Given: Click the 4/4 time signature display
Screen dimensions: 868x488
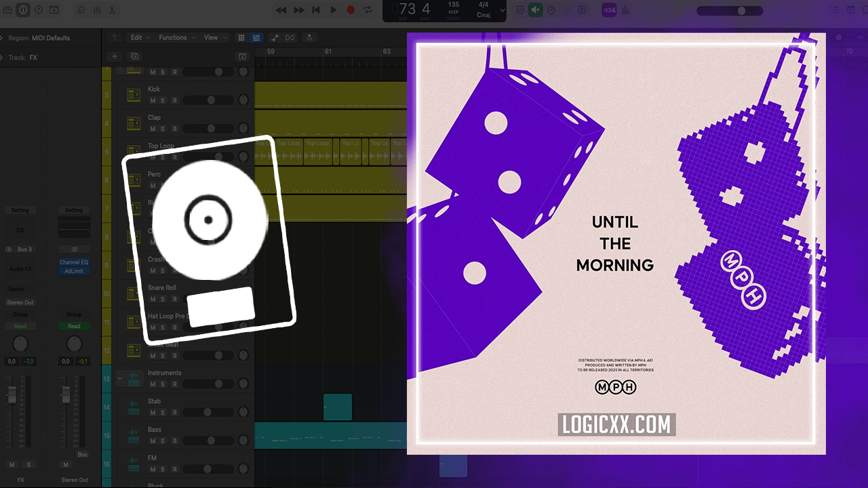Looking at the screenshot, I should pyautogui.click(x=484, y=5).
